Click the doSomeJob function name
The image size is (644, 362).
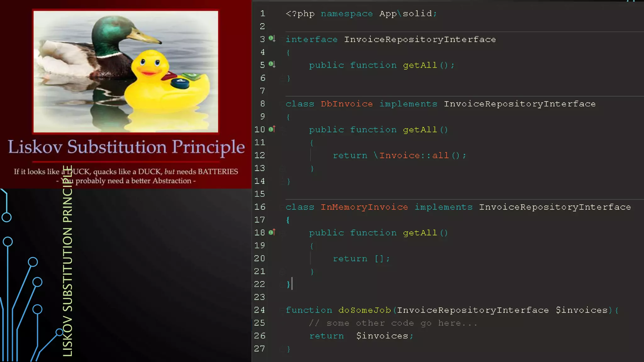click(x=364, y=310)
